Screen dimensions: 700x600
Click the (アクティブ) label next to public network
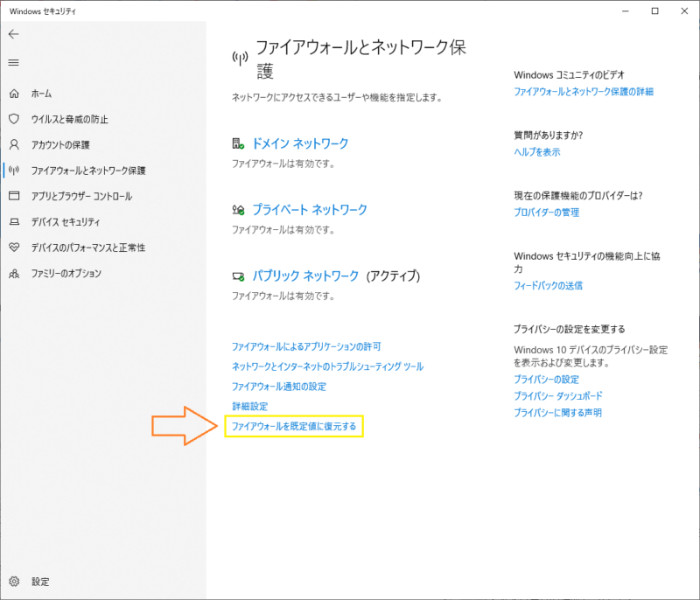coord(393,276)
